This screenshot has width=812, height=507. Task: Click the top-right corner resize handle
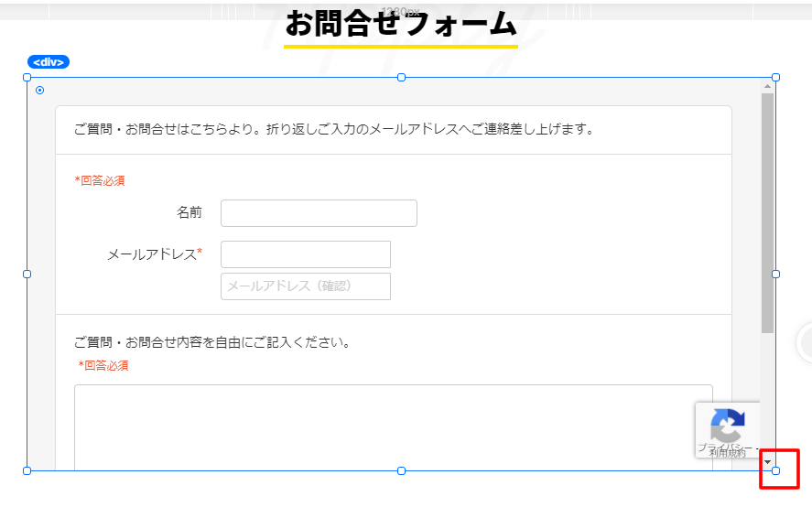pos(776,78)
